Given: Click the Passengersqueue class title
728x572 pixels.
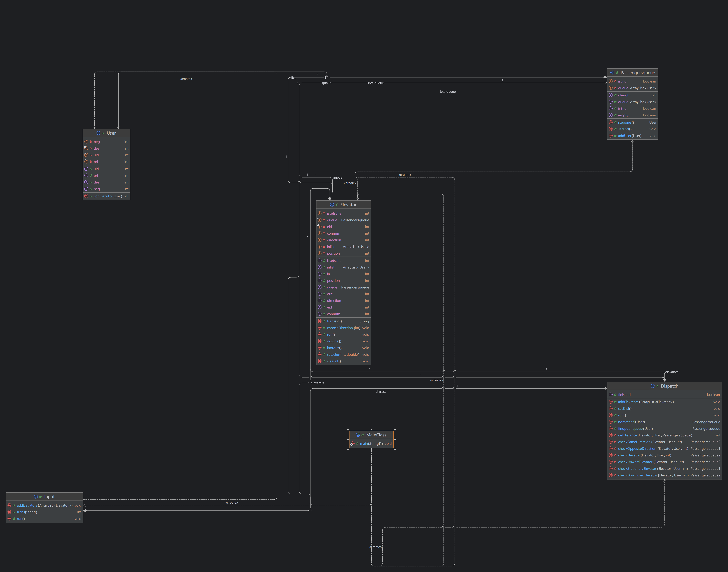Looking at the screenshot, I should click(637, 73).
